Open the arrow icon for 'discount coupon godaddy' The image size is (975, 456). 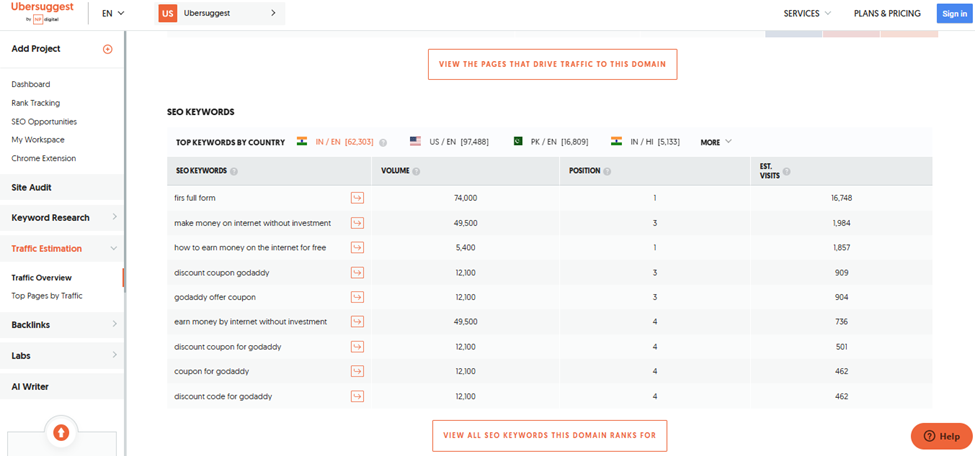pos(357,272)
